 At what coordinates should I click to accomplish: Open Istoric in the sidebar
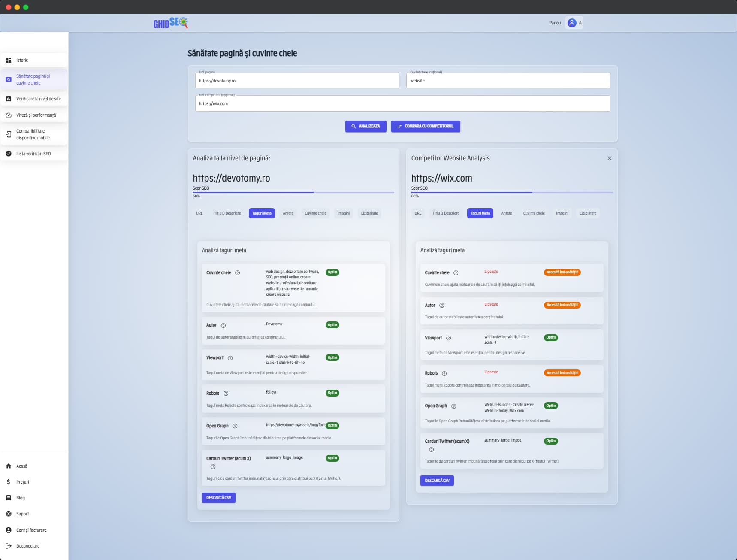click(34, 60)
